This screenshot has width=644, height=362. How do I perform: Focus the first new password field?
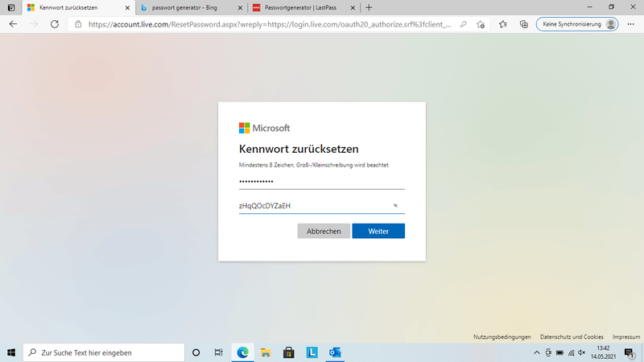point(321,182)
